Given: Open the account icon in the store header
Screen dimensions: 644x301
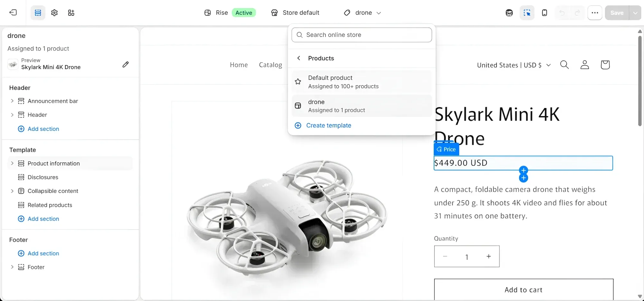Looking at the screenshot, I should 585,65.
